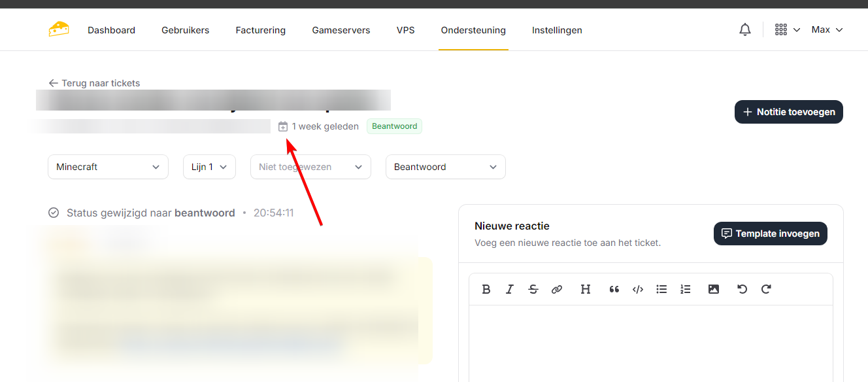This screenshot has width=868, height=382.
Task: Create a numbered list
Action: 685,289
